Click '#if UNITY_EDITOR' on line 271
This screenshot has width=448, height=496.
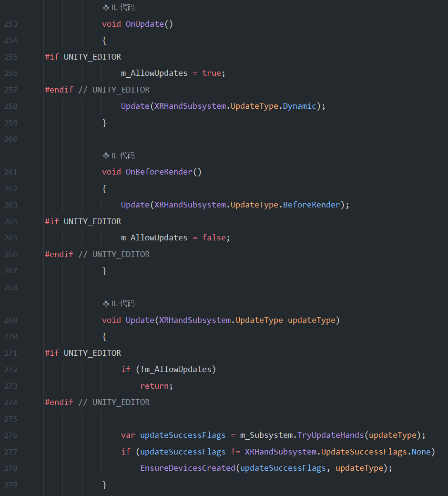(83, 353)
